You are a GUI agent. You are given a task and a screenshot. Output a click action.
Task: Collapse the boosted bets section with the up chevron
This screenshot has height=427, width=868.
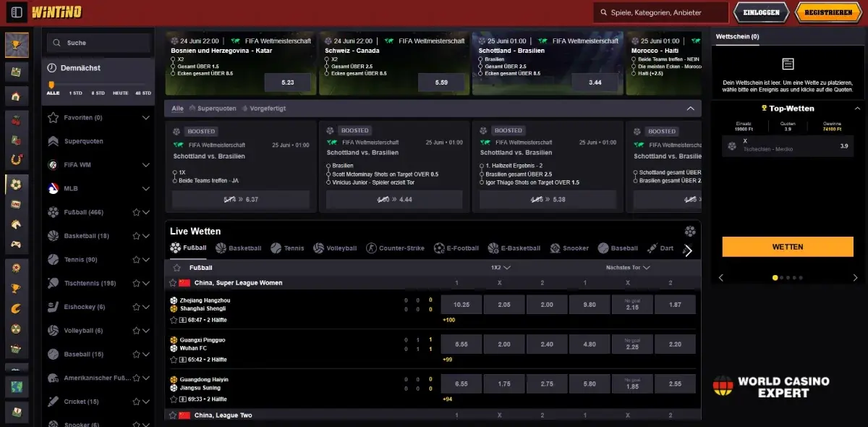(690, 109)
